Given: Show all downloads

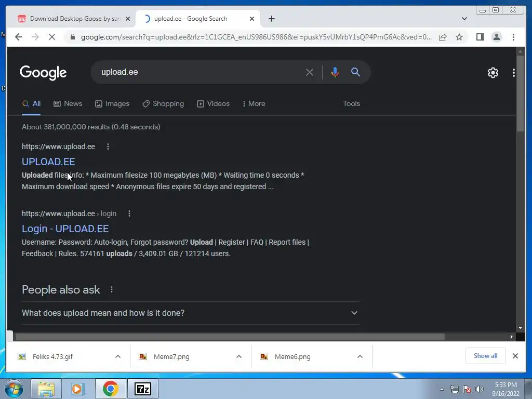Looking at the screenshot, I should click(x=486, y=356).
